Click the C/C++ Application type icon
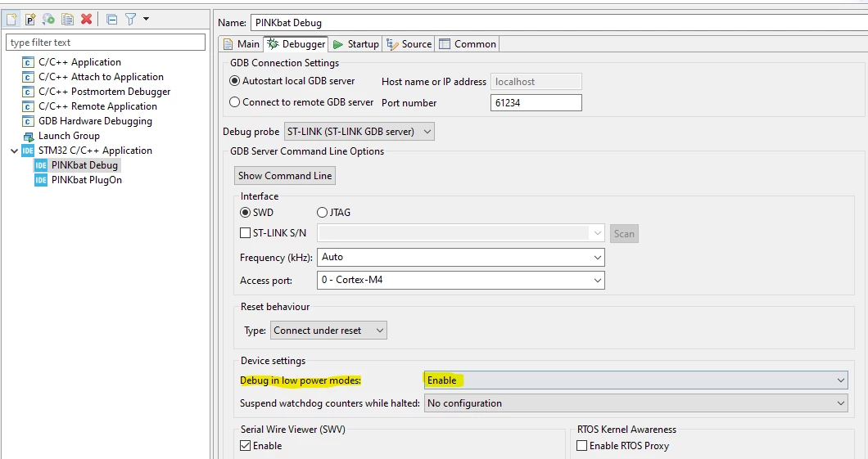This screenshot has height=459, width=868. [28, 62]
